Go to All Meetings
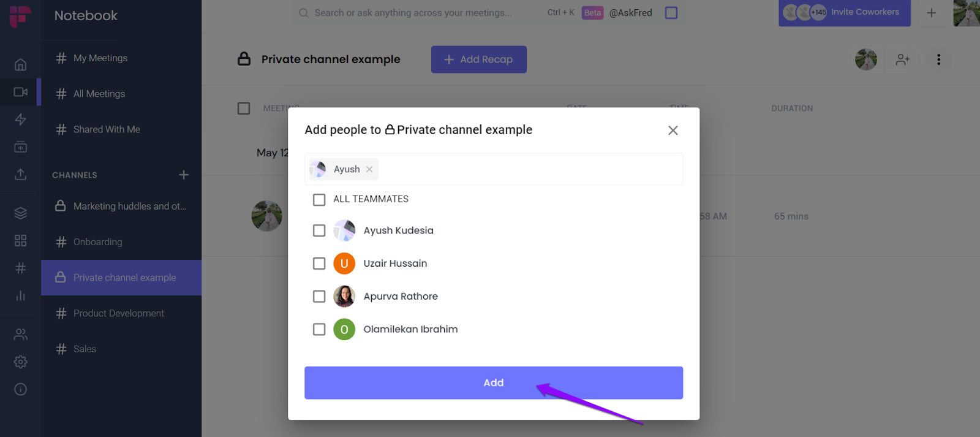Screen dimensions: 980x437 click(99, 94)
